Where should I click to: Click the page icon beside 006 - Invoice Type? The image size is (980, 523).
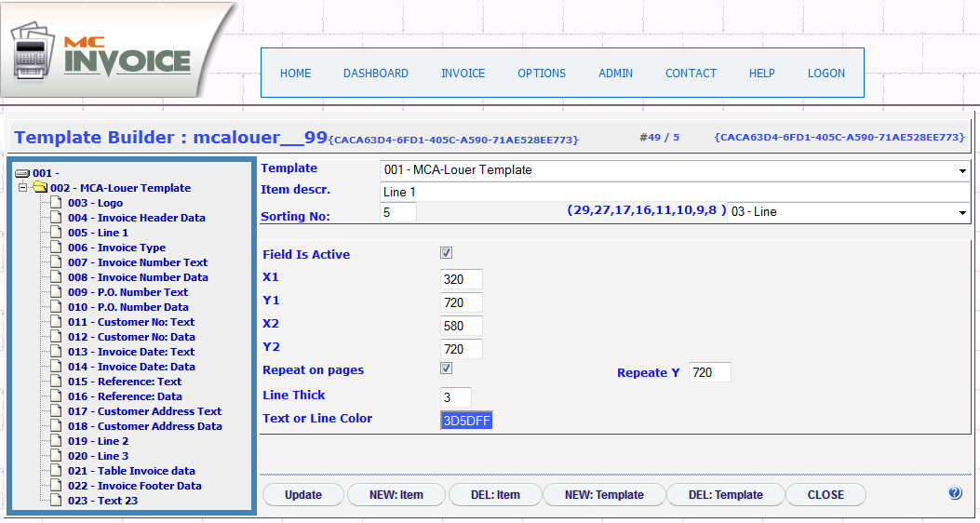point(57,248)
